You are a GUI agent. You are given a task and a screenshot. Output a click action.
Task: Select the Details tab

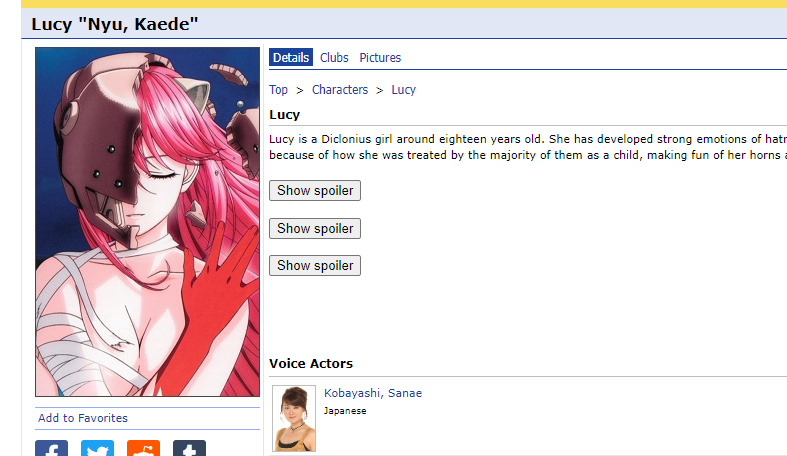tap(291, 58)
